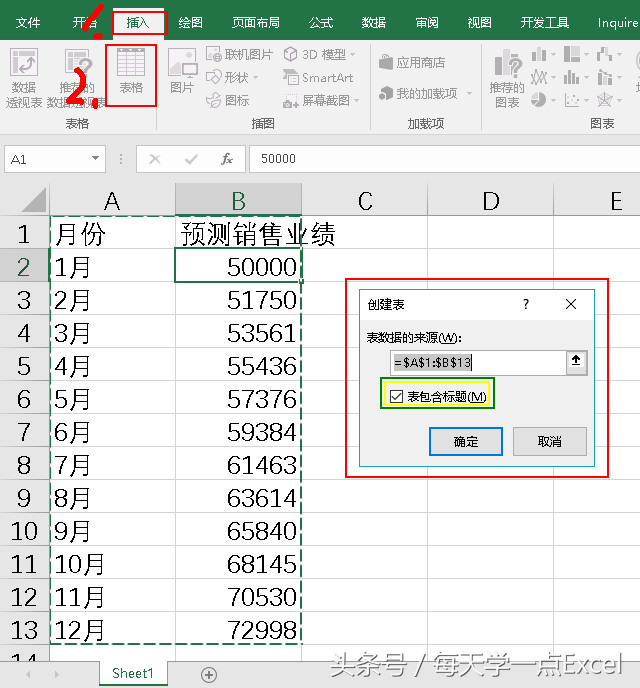Click cell containing 10月
This screenshot has width=640, height=688.
112,564
